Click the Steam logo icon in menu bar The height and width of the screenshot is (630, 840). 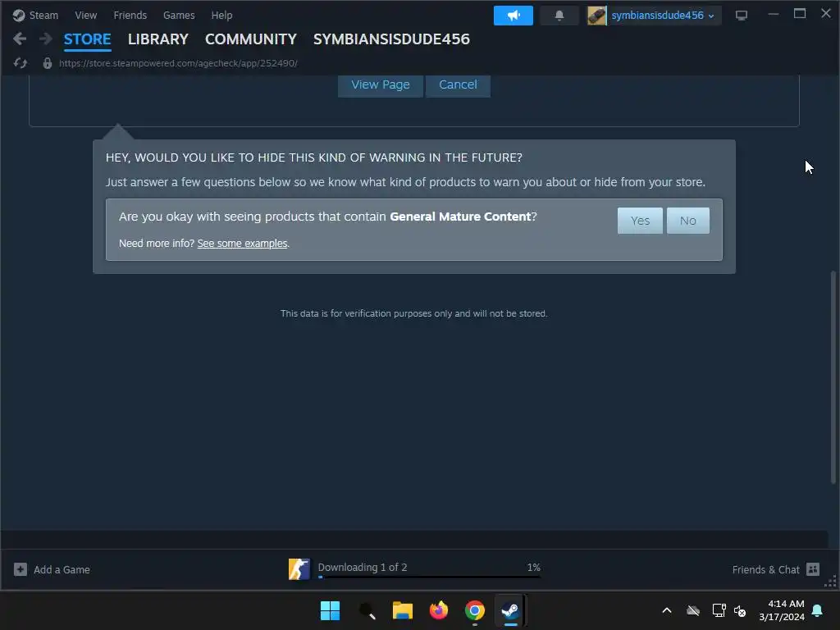click(x=20, y=15)
